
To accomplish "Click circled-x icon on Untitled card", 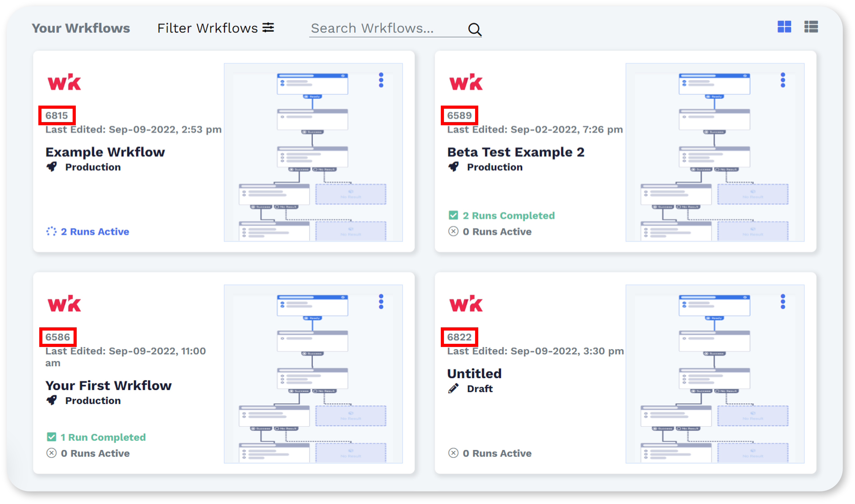I will pyautogui.click(x=453, y=453).
